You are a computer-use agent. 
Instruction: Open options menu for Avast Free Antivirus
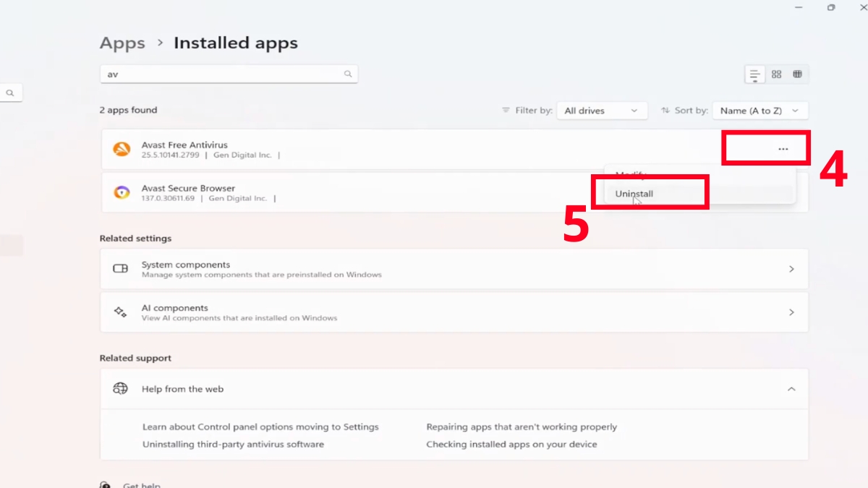coord(783,149)
